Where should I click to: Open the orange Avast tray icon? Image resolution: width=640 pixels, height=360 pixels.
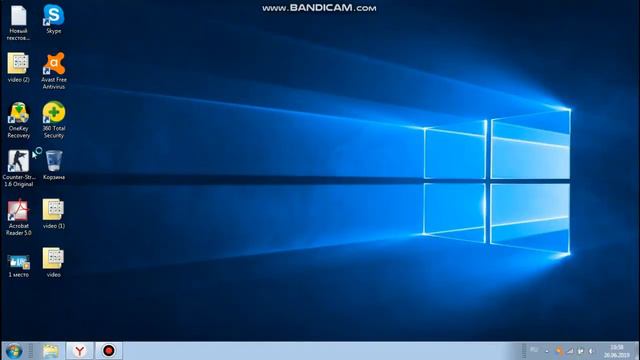tap(560, 351)
